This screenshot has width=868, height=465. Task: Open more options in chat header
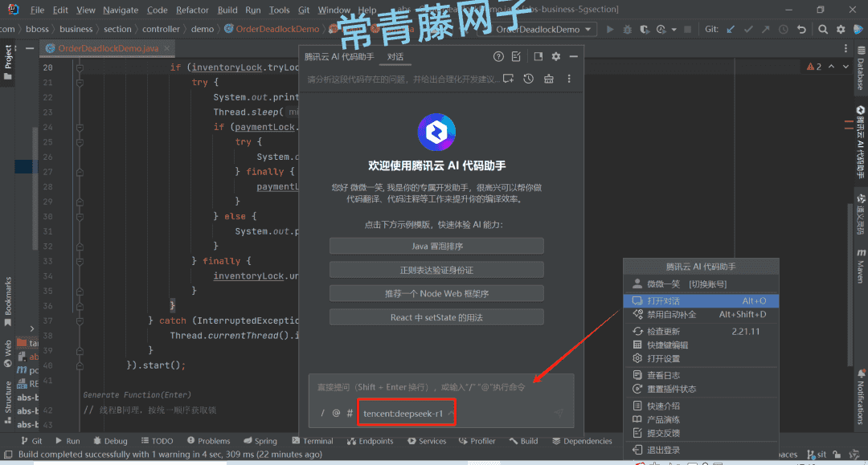tap(568, 79)
